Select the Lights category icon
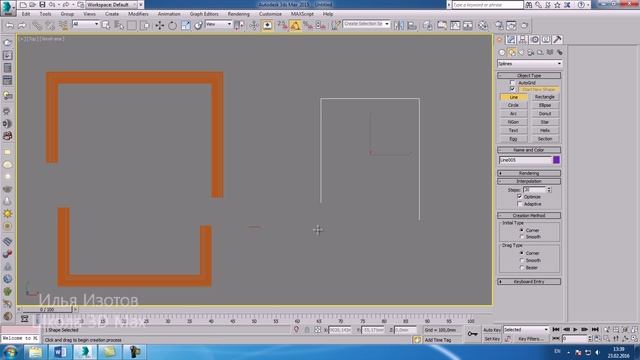The image size is (640, 360). pos(521,52)
